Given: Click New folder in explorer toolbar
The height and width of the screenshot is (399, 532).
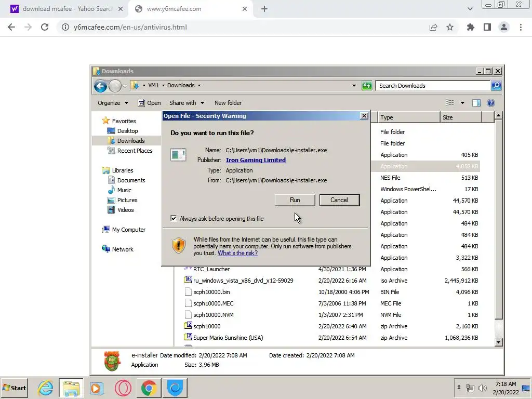Looking at the screenshot, I should click(228, 103).
